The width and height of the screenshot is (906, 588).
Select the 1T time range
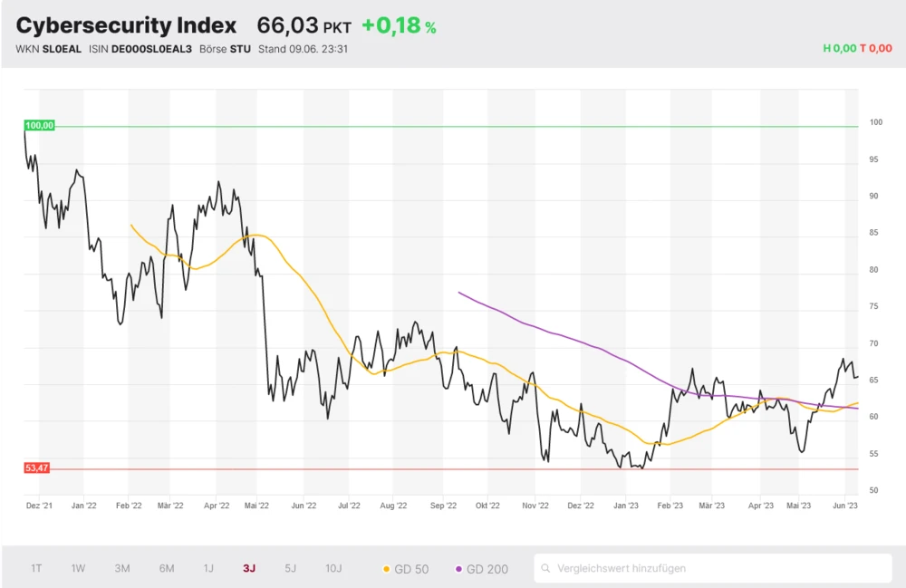[x=36, y=568]
